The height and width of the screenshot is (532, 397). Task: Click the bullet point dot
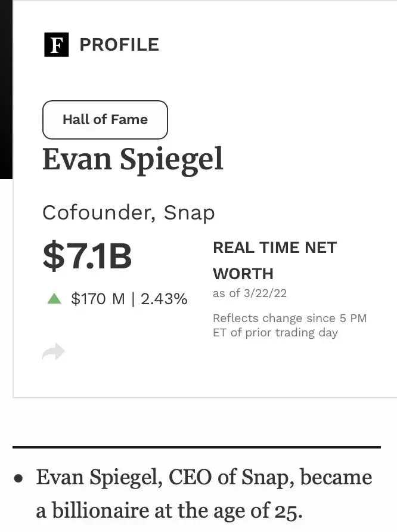point(19,478)
